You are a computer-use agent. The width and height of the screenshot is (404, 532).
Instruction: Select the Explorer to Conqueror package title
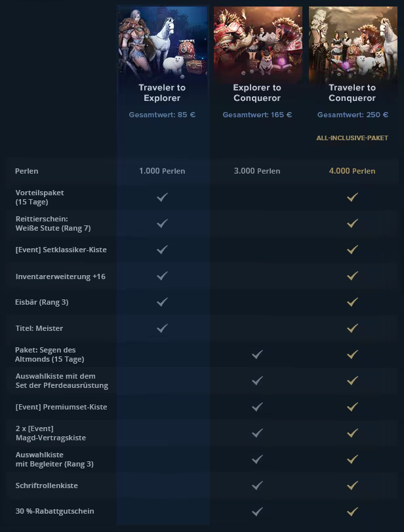[257, 93]
